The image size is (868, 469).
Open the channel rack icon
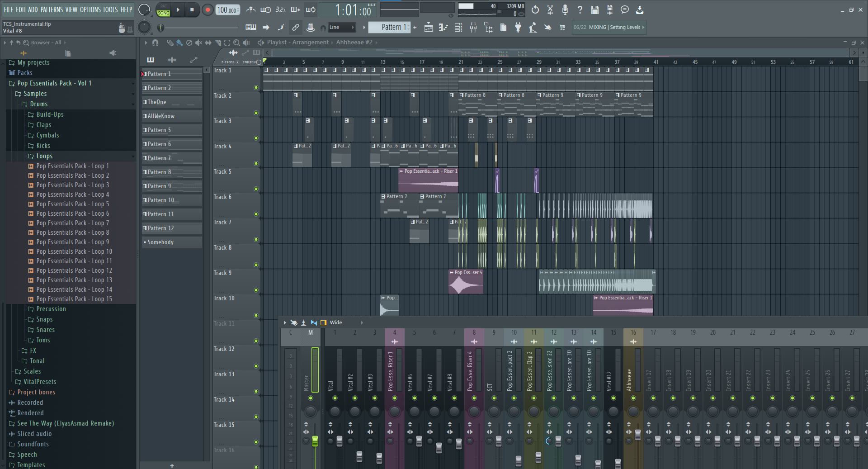tap(458, 28)
